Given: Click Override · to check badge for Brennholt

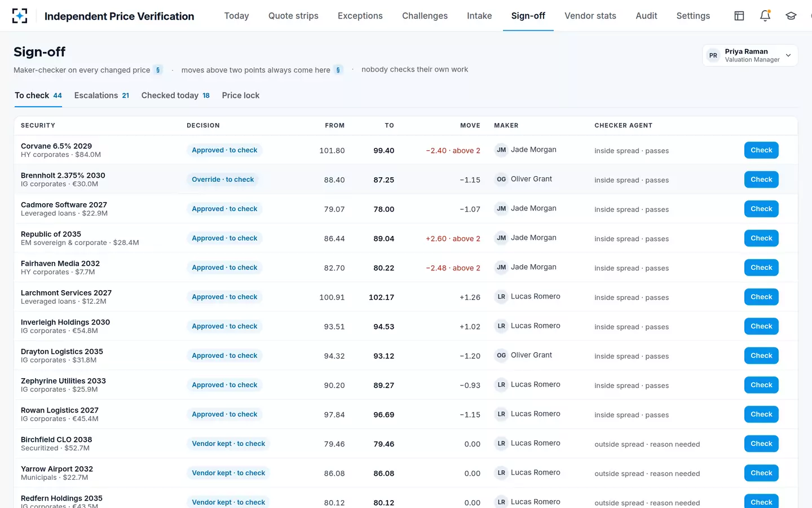Looking at the screenshot, I should click(223, 179).
